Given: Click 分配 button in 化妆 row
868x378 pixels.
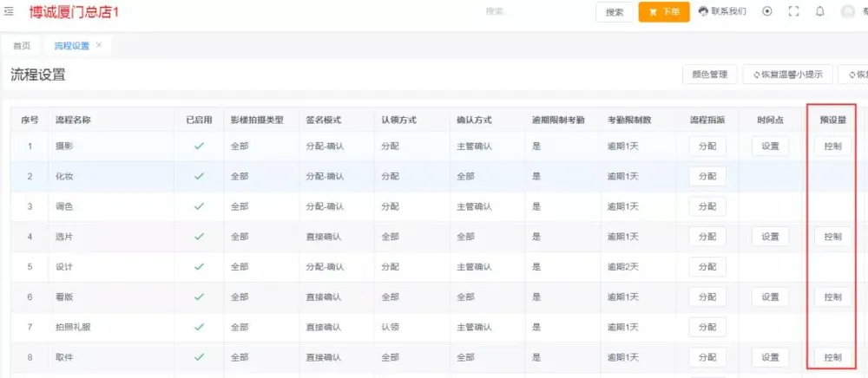Looking at the screenshot, I should 707,176.
